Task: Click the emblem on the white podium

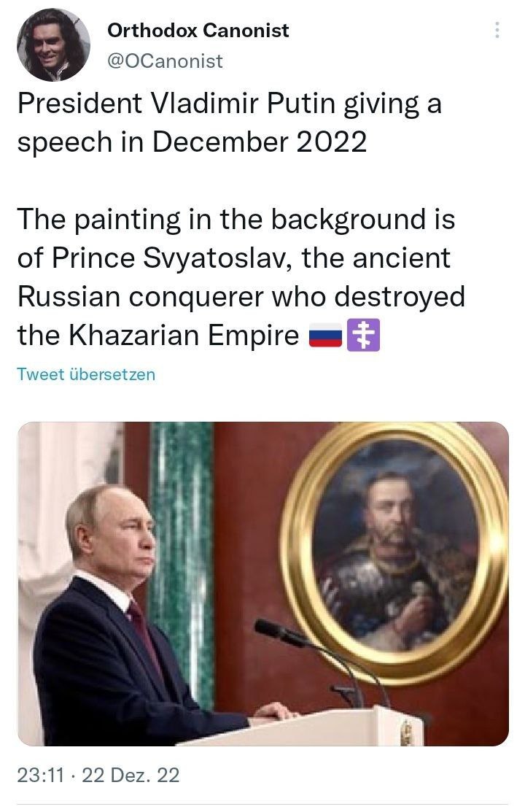Action: (x=407, y=732)
